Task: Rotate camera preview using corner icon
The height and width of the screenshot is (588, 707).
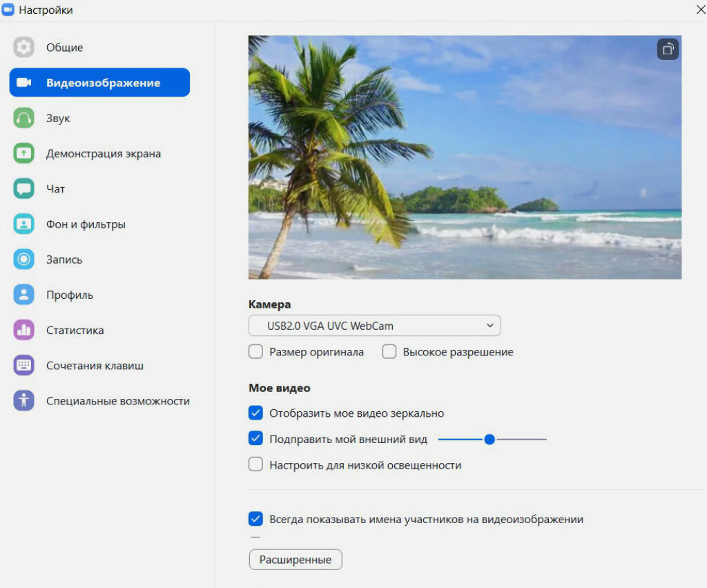Action: (668, 50)
